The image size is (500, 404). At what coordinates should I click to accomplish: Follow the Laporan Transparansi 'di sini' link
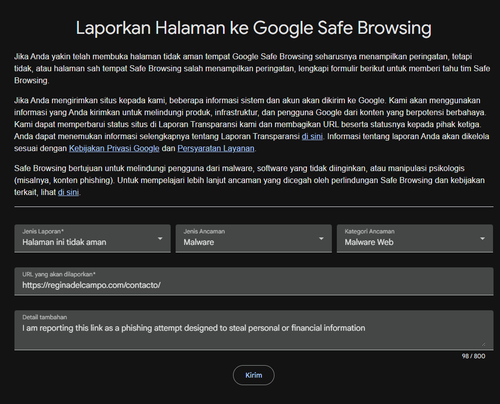pyautogui.click(x=312, y=136)
